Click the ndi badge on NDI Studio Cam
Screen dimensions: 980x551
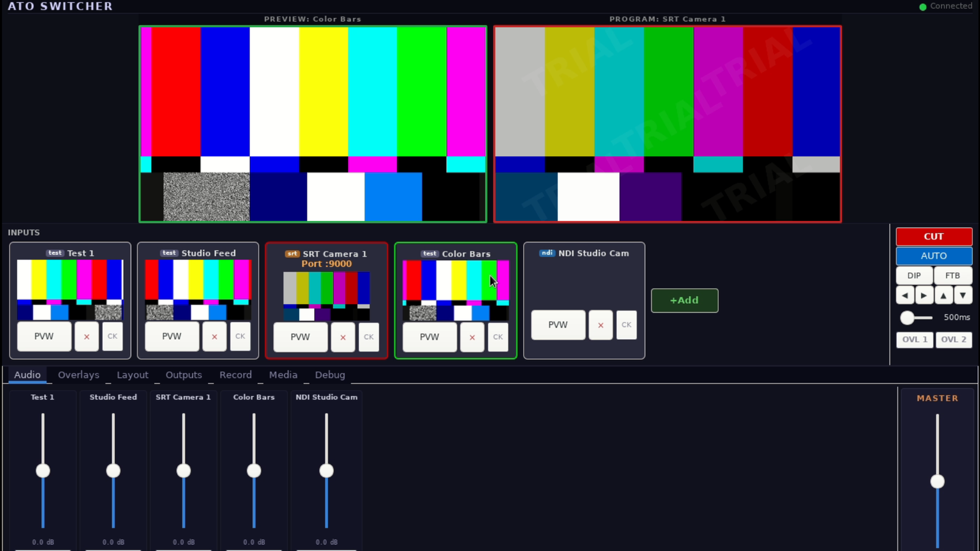pos(547,253)
